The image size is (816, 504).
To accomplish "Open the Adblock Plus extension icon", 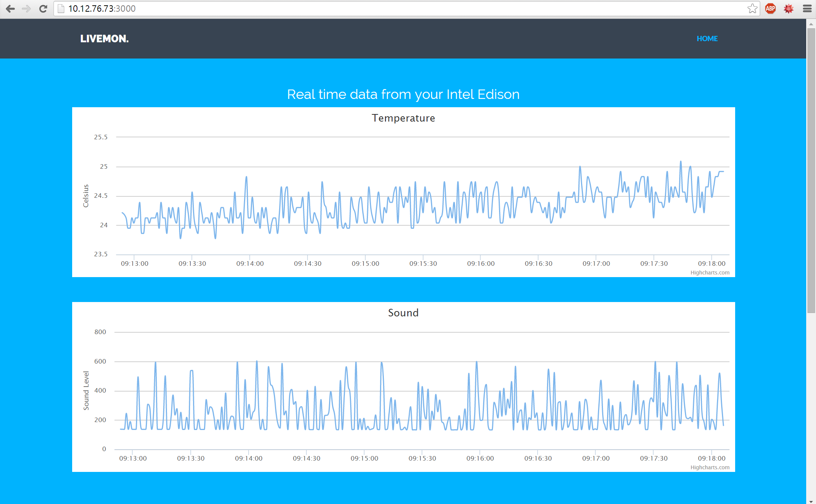I will pyautogui.click(x=770, y=9).
